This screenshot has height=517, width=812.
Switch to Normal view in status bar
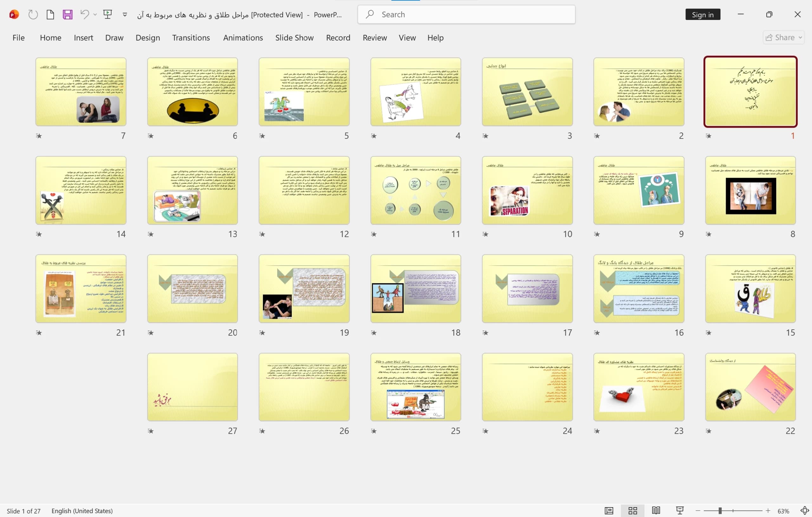609,511
